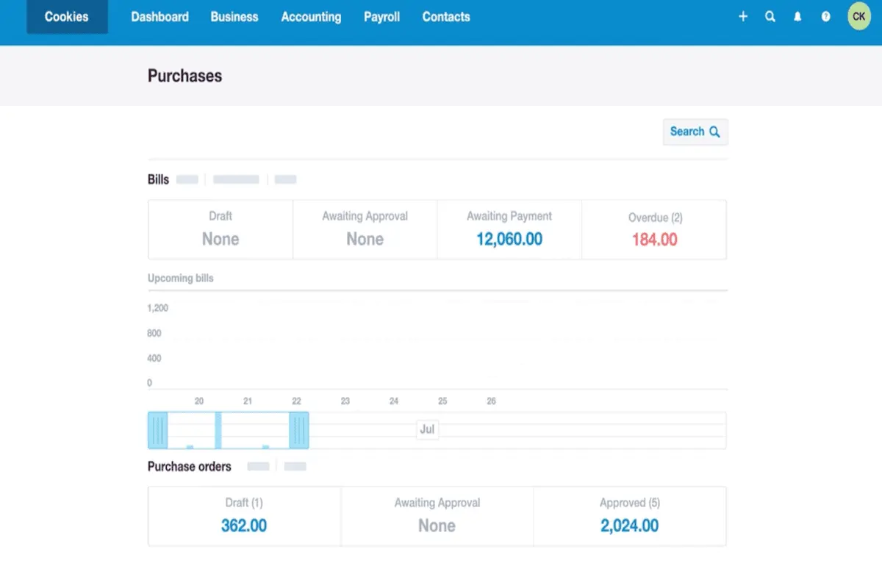Open the Contacts menu

point(446,16)
